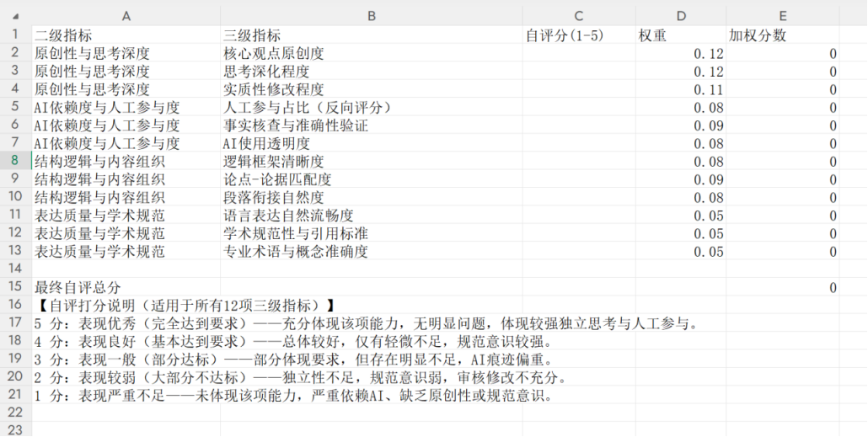Viewport: 868px width, 437px height.
Task: Select column E header
Action: click(x=783, y=17)
